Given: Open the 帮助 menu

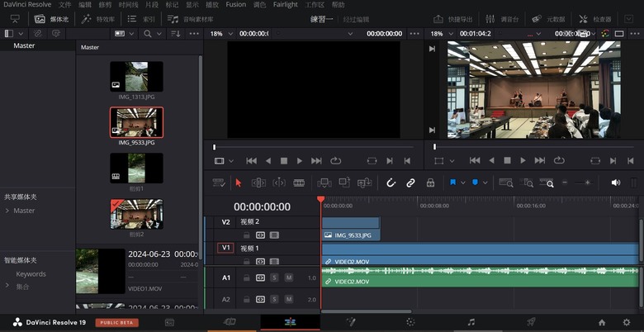Looking at the screenshot, I should [338, 5].
